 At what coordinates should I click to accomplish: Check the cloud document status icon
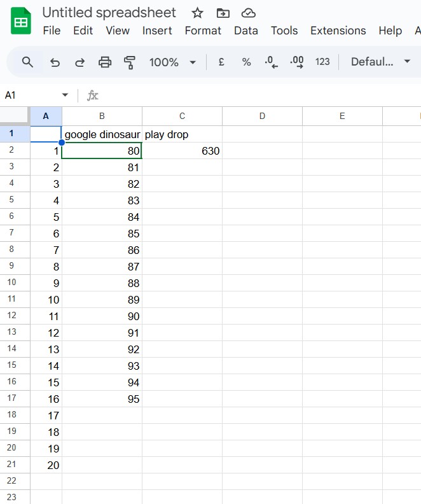click(x=248, y=13)
